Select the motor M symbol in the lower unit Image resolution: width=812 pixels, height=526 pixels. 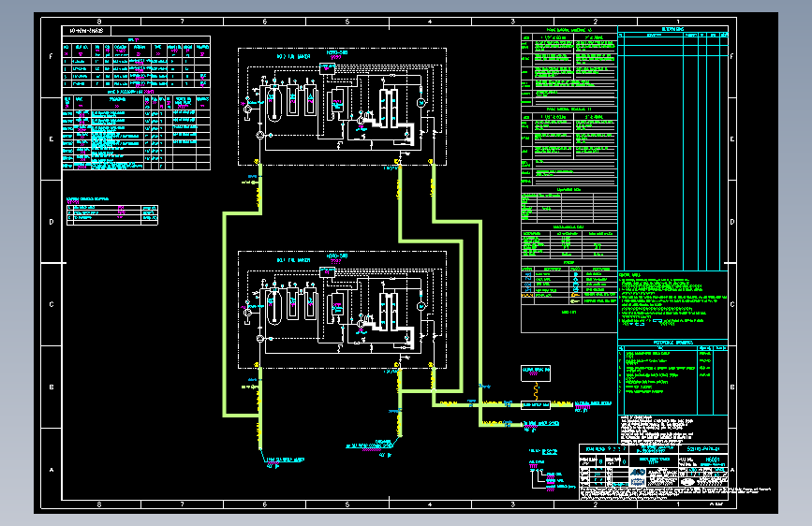pos(421,306)
